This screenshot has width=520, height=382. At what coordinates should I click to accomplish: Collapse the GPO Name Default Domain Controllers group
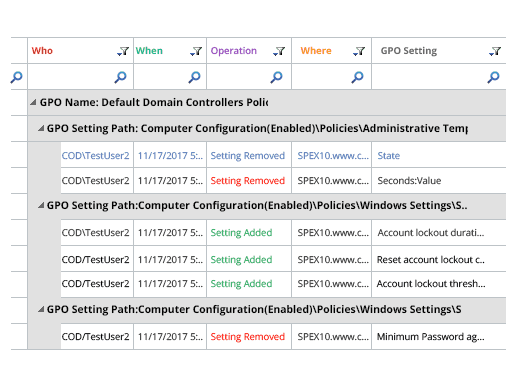[x=33, y=102]
